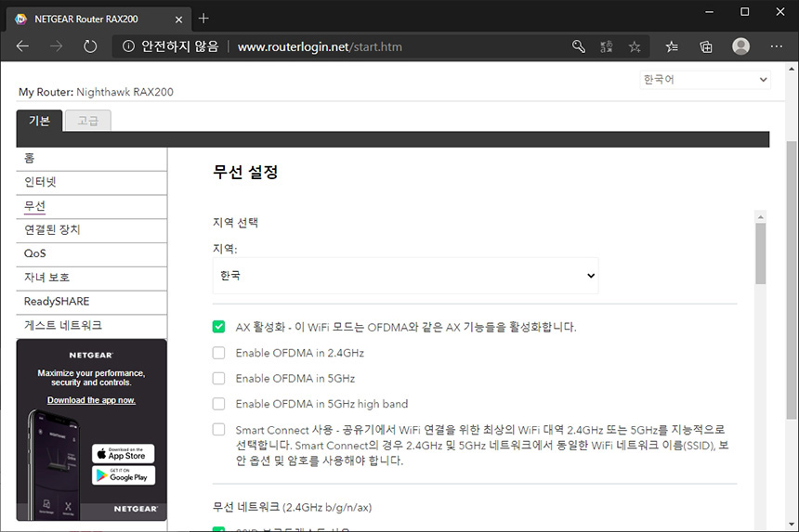
Task: Click 무선 네트워크 (2.4GHz b/g/n/ax) heading
Action: 292,507
